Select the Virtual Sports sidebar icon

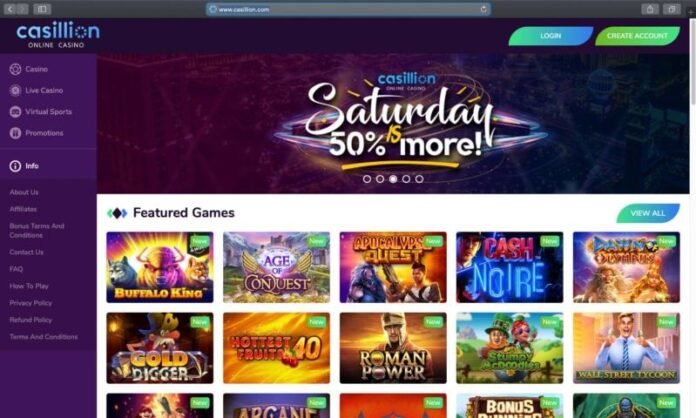15,112
